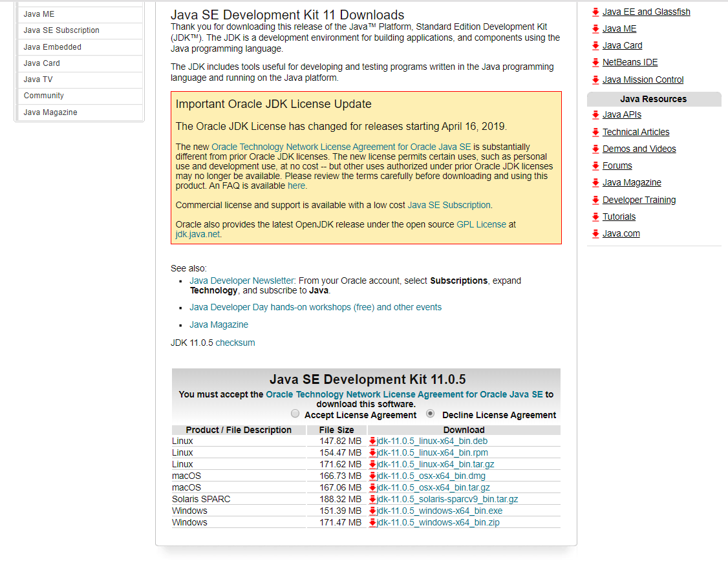Viewport: 728px width, 561px height.
Task: Click red download arrow beside Java EE and Glassfish
Action: 595,12
